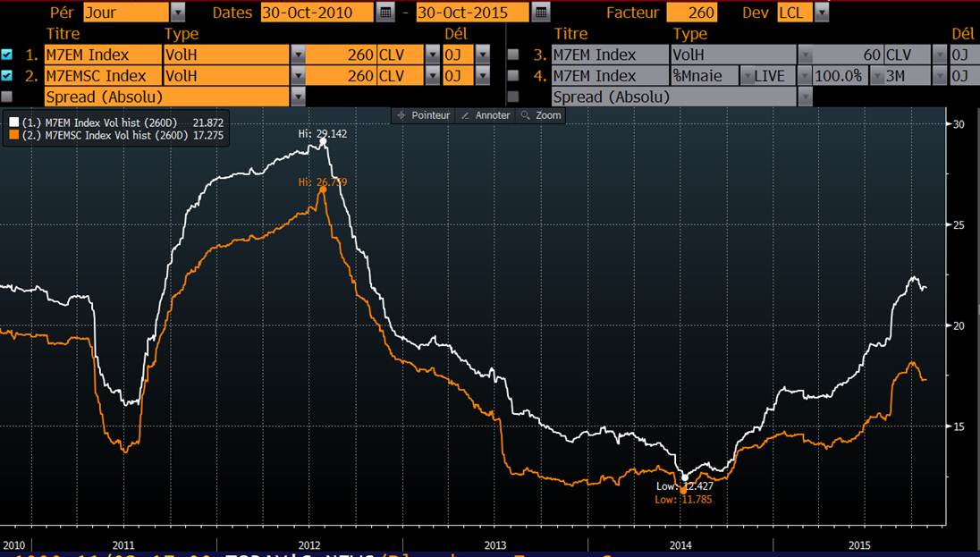Click the 20 y-axis tick label
Screen dimensions: 980x557
(x=959, y=325)
